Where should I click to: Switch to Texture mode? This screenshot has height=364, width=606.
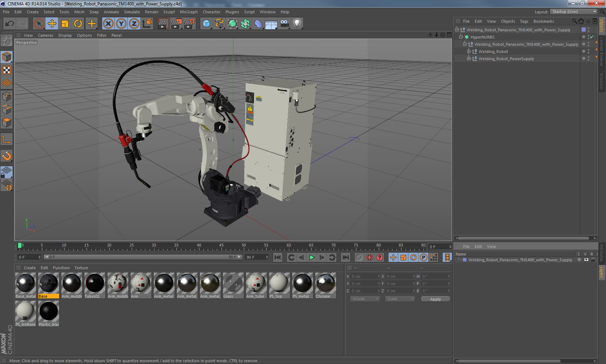point(6,70)
